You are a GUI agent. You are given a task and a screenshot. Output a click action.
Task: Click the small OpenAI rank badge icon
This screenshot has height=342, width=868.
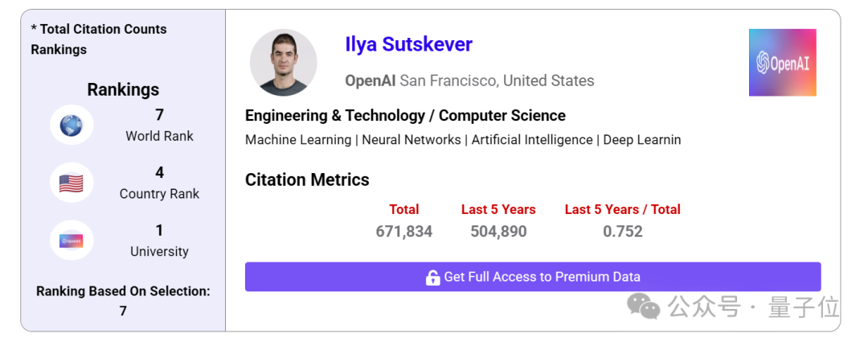coord(72,241)
